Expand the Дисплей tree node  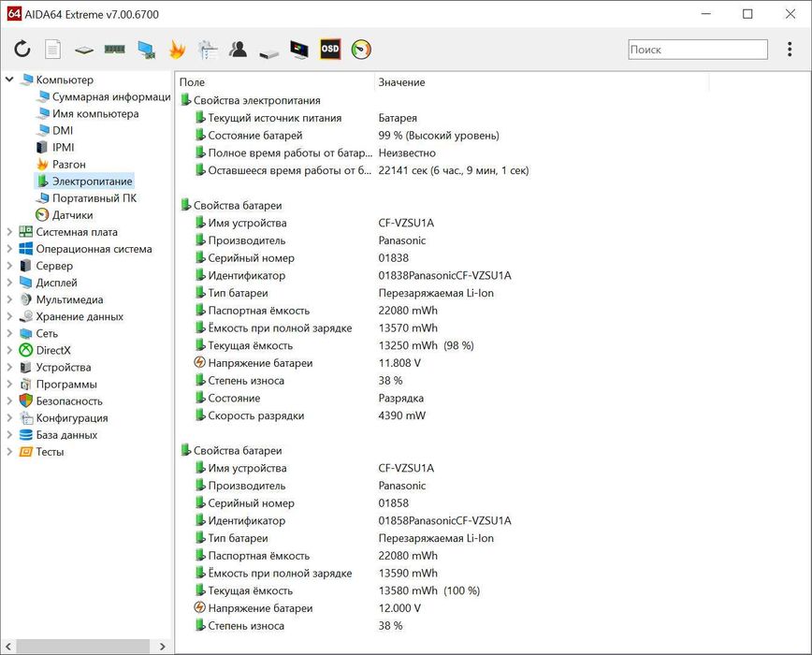(x=9, y=283)
